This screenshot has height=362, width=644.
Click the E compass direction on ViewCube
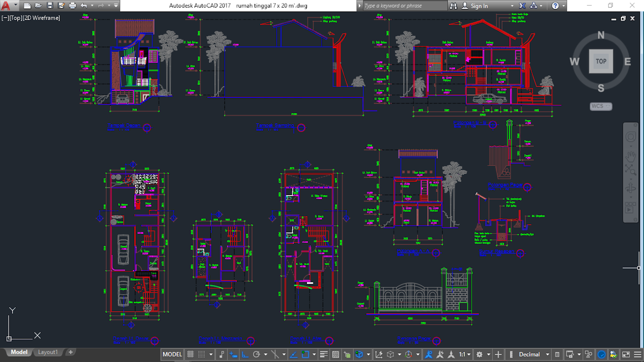(627, 61)
